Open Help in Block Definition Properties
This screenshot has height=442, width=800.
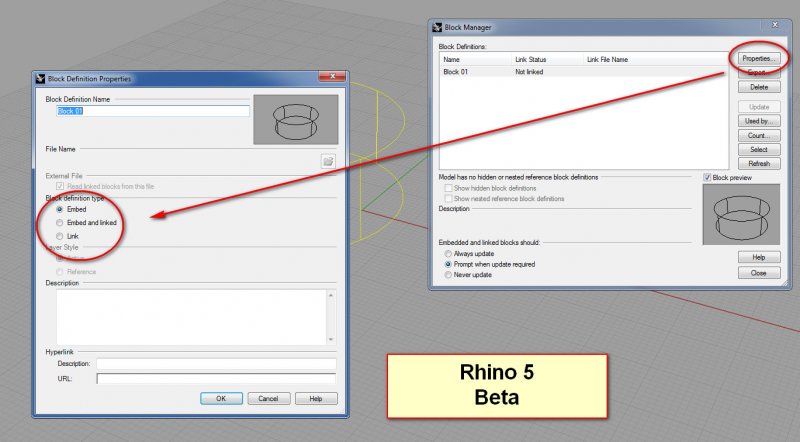pyautogui.click(x=316, y=399)
